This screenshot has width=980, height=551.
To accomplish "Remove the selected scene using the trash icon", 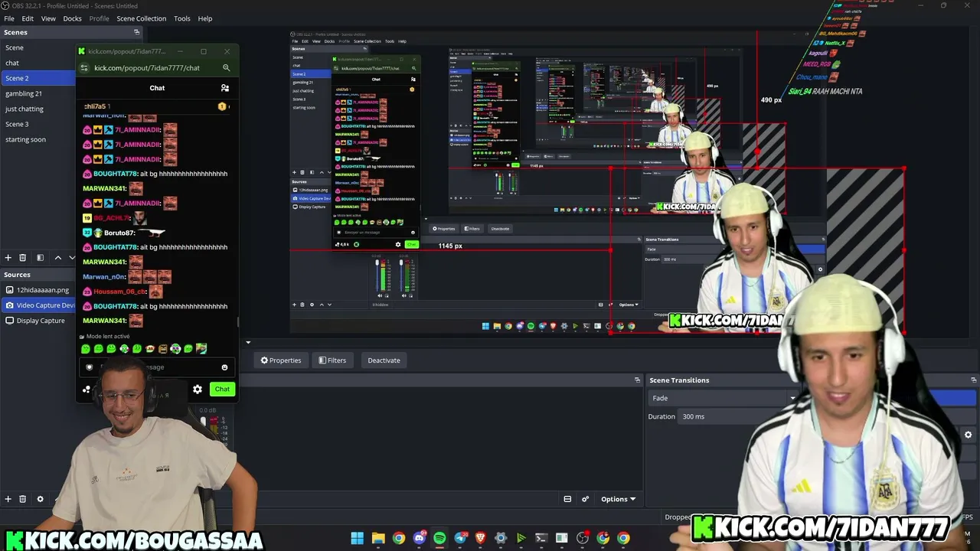I will [23, 258].
